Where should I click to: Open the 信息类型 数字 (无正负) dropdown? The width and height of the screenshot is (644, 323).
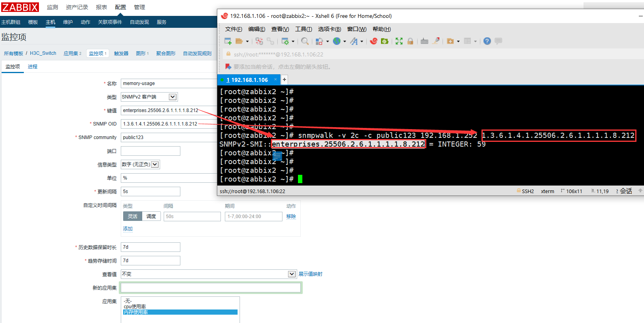140,164
